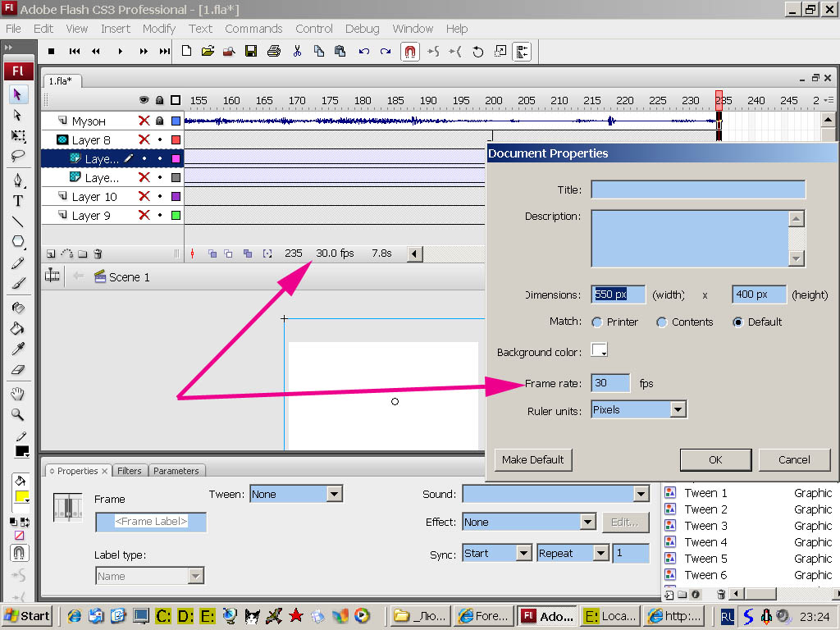840x630 pixels.
Task: Activate the Hand tool
Action: [18, 395]
